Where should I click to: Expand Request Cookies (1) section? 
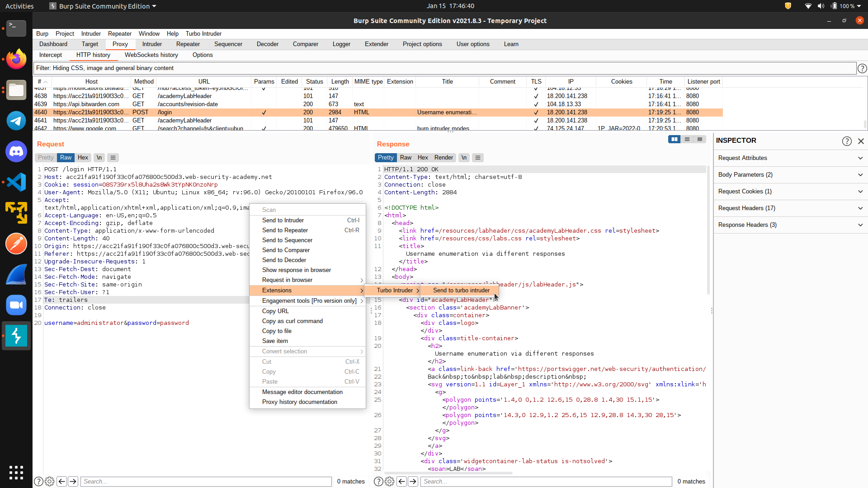pyautogui.click(x=790, y=192)
